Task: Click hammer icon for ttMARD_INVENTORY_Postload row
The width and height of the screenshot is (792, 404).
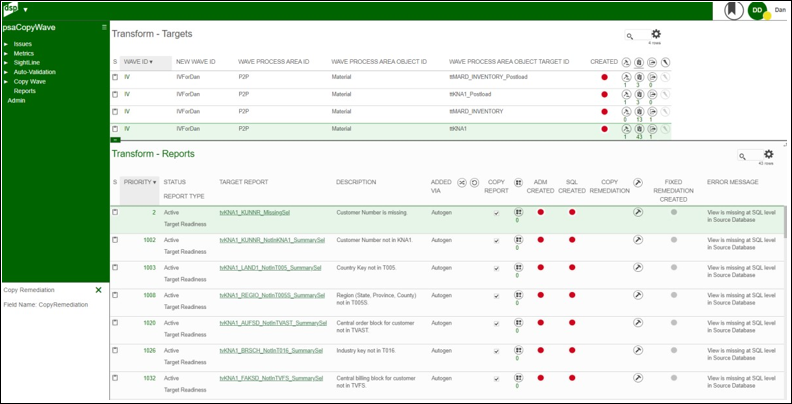Action: [626, 77]
